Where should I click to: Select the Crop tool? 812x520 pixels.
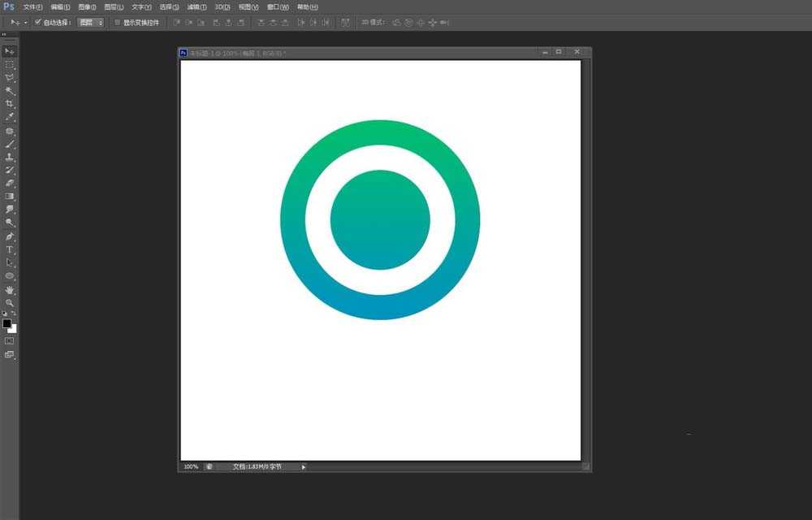[9, 103]
